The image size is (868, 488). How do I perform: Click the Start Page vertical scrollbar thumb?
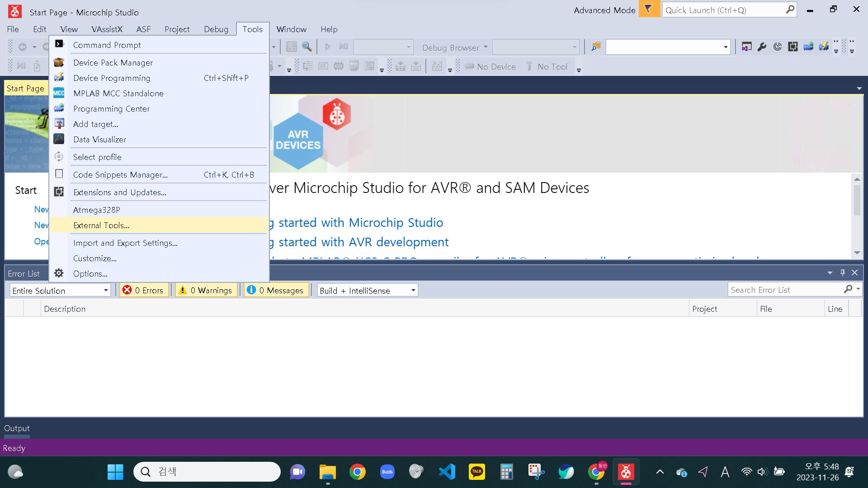(x=857, y=201)
